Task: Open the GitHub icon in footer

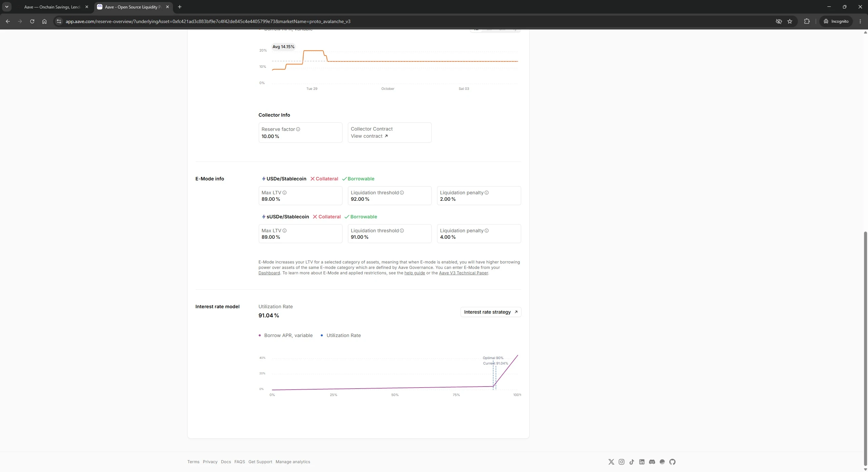Action: click(672, 462)
